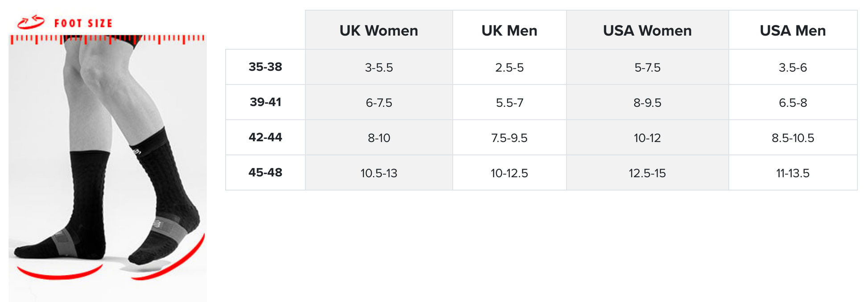
Task: Choose the 42-44 size row label
Action: tap(265, 137)
